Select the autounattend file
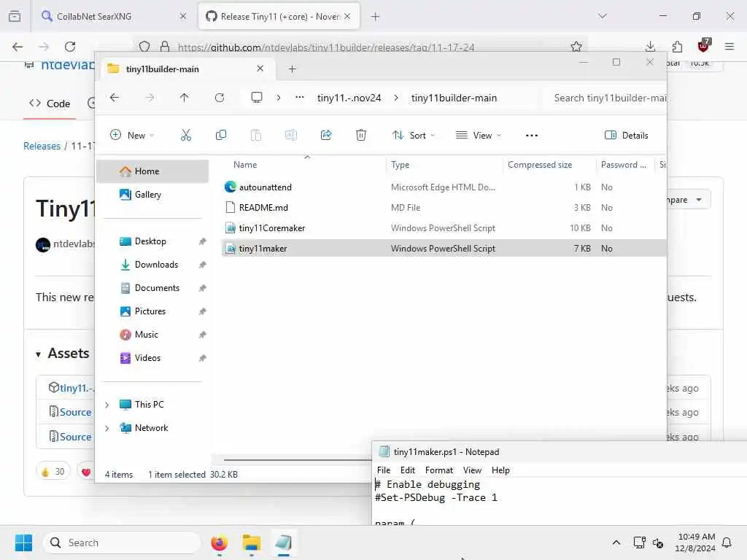This screenshot has width=747, height=560. coord(444,187)
